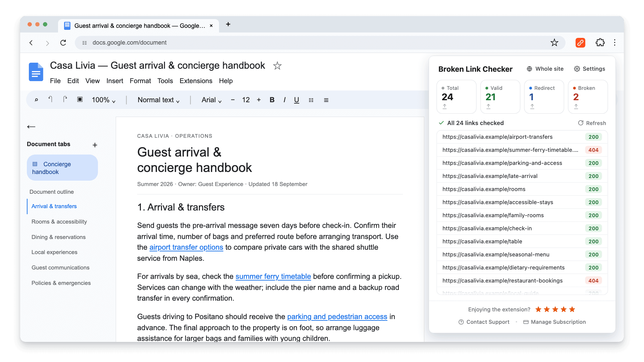The width and height of the screenshot is (644, 362).
Task: Click the list formatting icon
Action: (x=311, y=100)
